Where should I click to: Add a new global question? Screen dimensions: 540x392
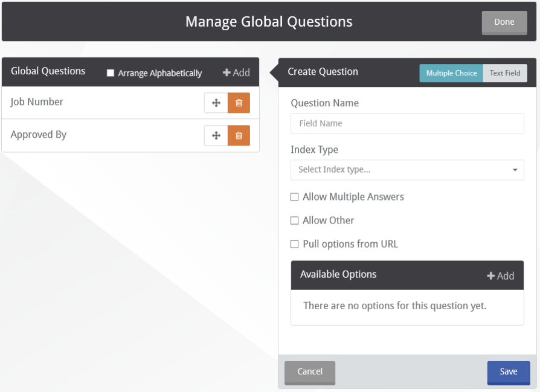click(236, 72)
